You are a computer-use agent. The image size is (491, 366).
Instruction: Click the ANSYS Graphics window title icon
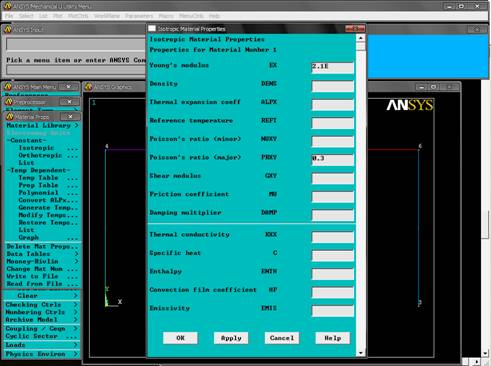click(88, 87)
